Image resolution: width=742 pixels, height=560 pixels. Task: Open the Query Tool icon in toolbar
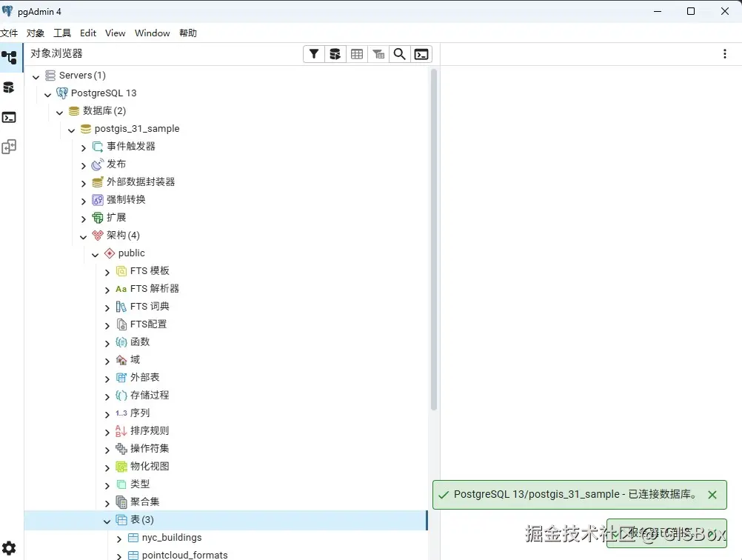click(x=335, y=53)
